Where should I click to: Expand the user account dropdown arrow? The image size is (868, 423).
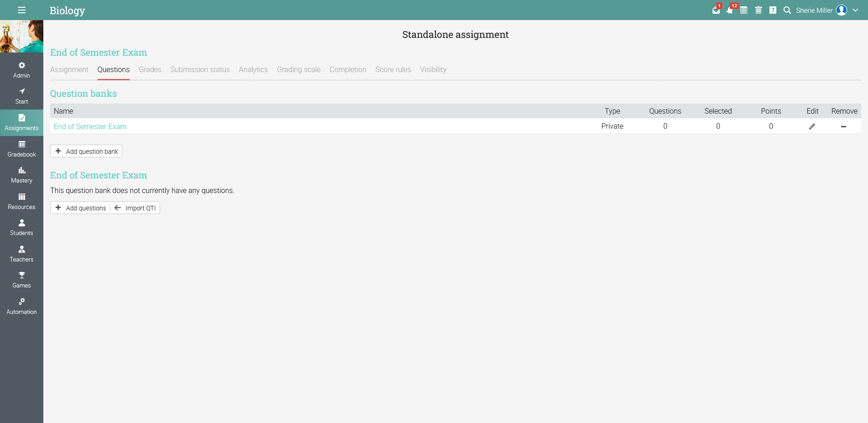pos(855,10)
